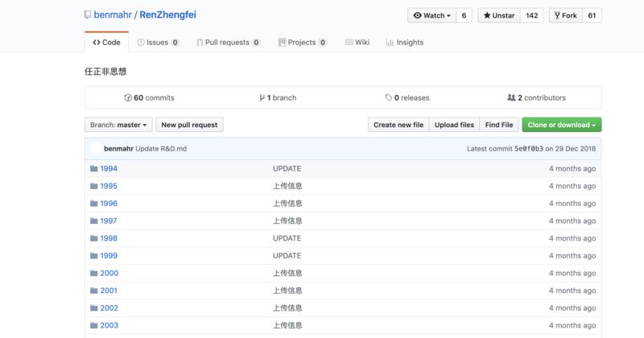Click Create new file button
The width and height of the screenshot is (644, 338).
(398, 125)
